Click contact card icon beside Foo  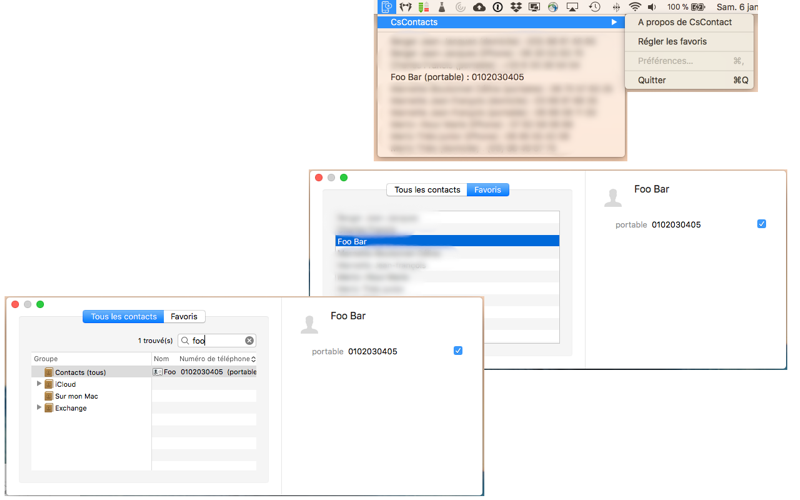(157, 372)
